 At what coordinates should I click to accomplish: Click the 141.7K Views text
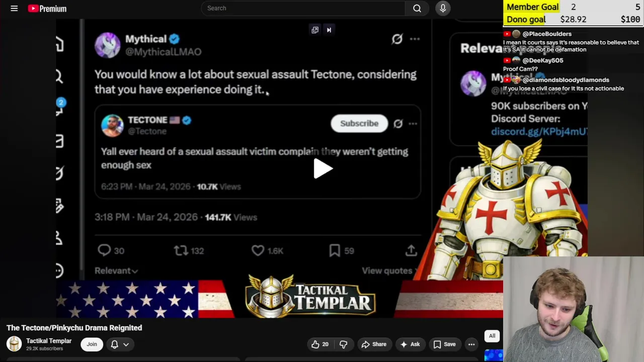231,217
